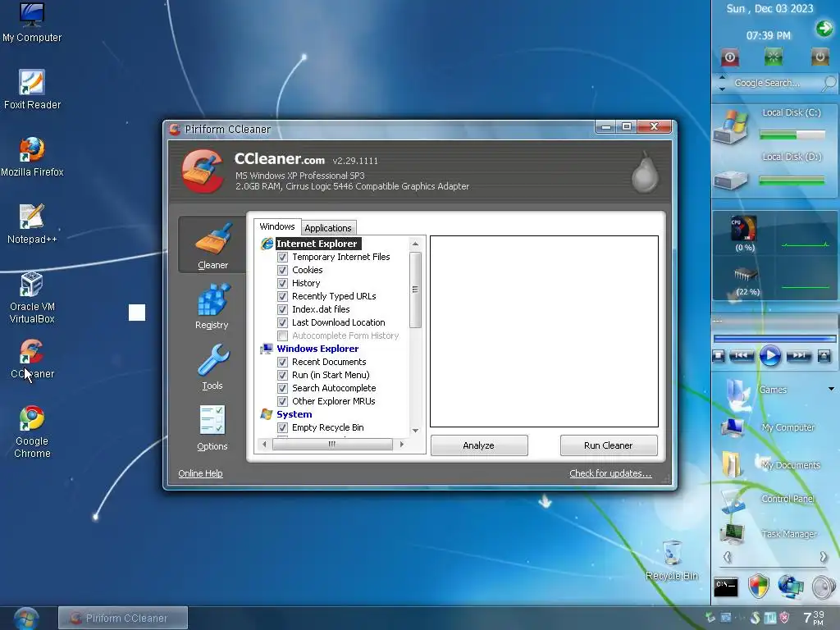Select the Oracle VM VirtualBox desktop icon
The height and width of the screenshot is (630, 840).
click(x=32, y=298)
